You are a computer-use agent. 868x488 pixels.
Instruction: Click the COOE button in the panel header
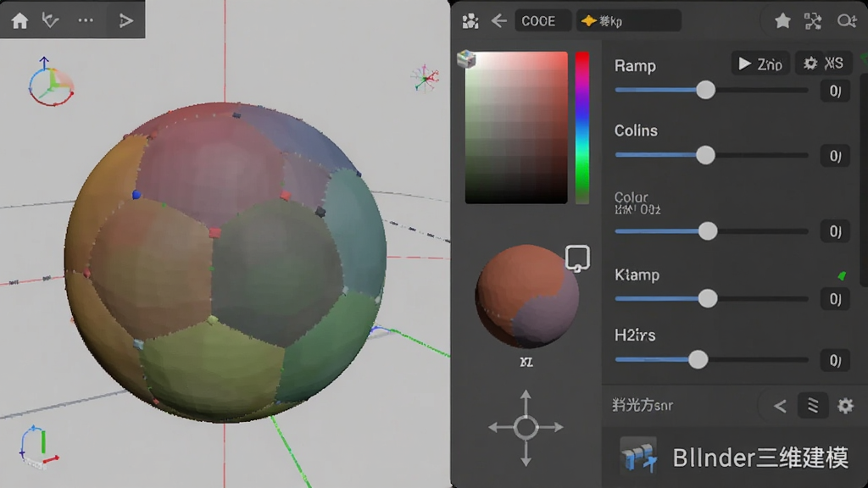(542, 21)
